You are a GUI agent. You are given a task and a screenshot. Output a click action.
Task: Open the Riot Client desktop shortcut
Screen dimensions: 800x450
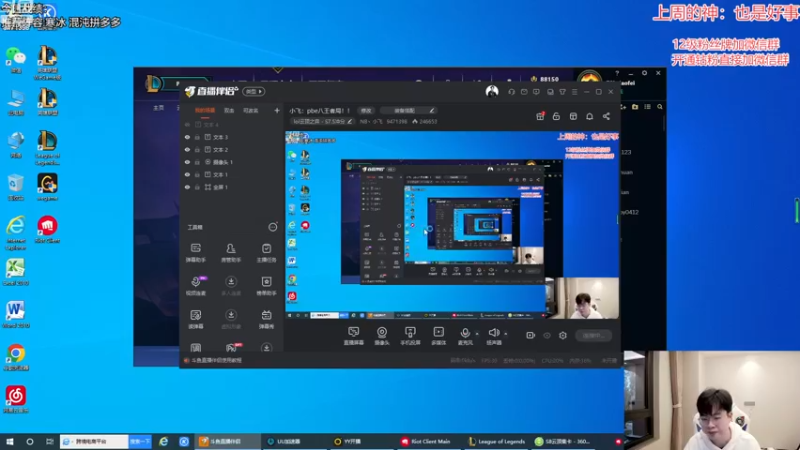pyautogui.click(x=47, y=230)
